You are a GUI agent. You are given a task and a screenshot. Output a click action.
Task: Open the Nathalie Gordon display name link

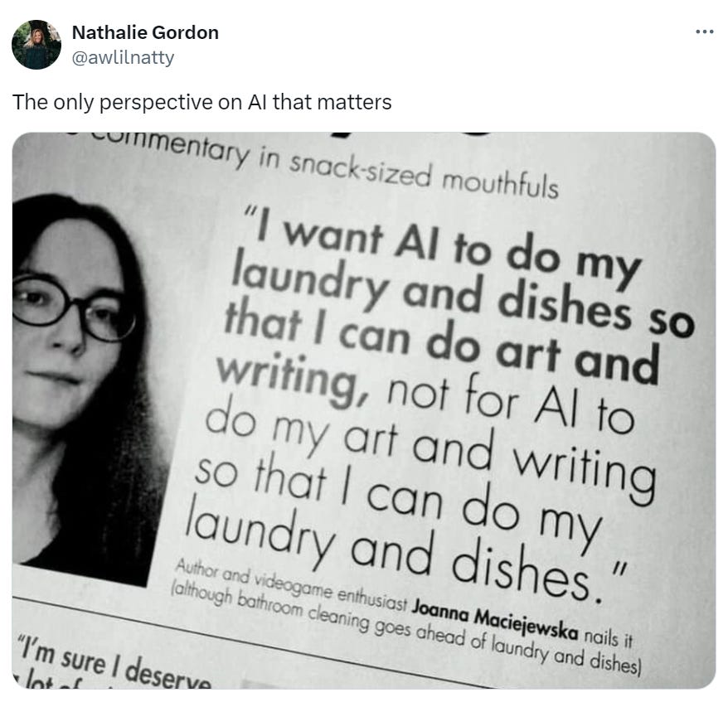coord(145,32)
